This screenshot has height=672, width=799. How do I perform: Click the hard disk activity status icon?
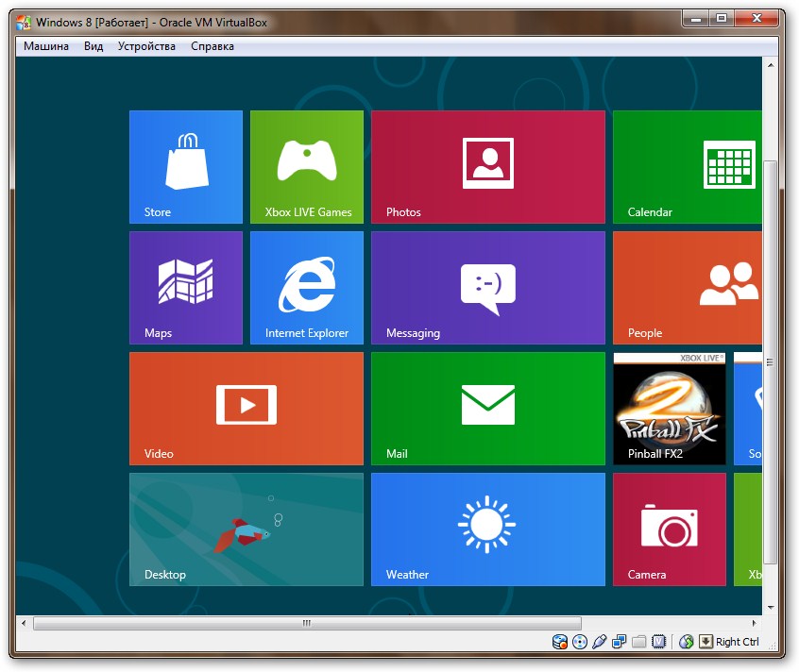(560, 642)
